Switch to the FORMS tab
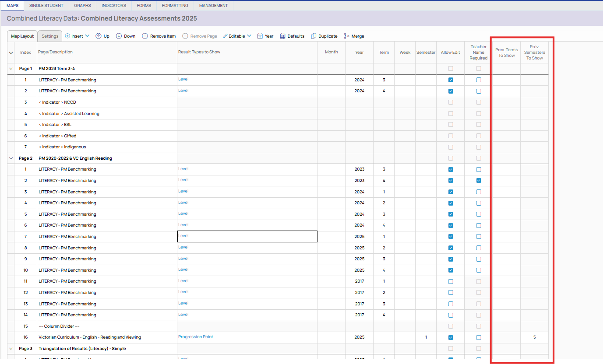Image resolution: width=603 pixels, height=364 pixels. click(144, 6)
